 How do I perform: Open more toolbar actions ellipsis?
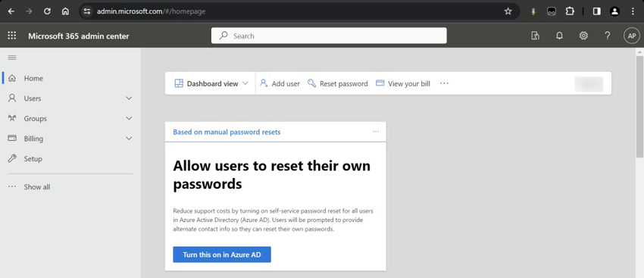444,83
